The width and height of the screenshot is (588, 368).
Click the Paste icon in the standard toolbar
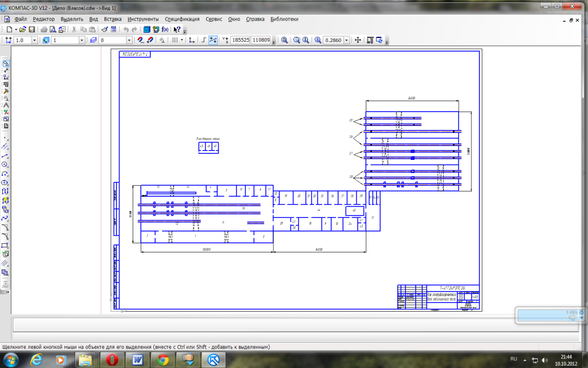tap(92, 29)
